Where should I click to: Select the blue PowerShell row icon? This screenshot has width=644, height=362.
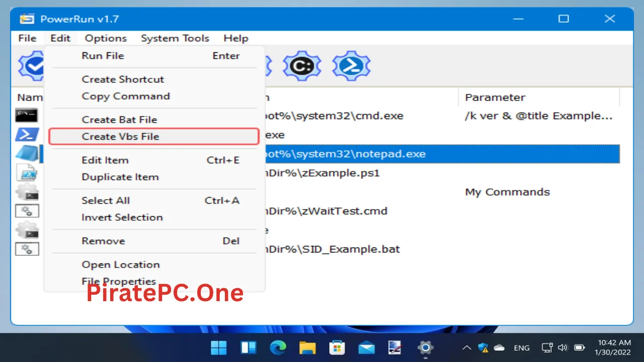pos(27,135)
